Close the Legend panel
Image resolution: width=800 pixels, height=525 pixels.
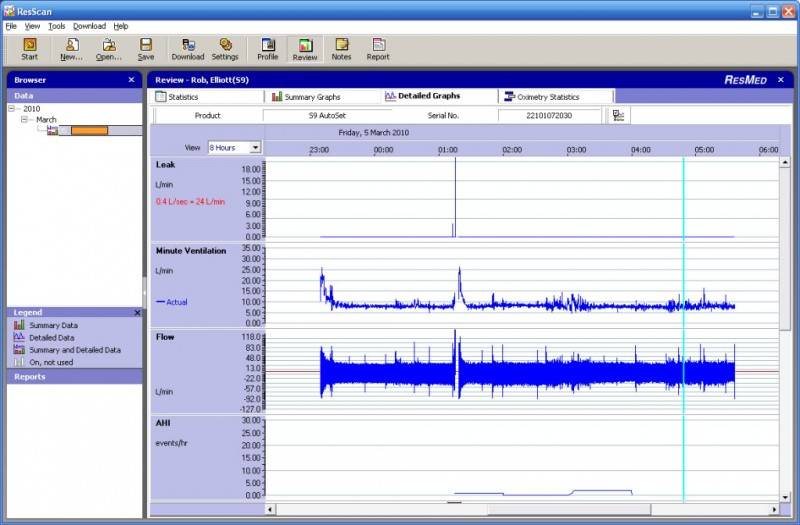pyautogui.click(x=137, y=313)
